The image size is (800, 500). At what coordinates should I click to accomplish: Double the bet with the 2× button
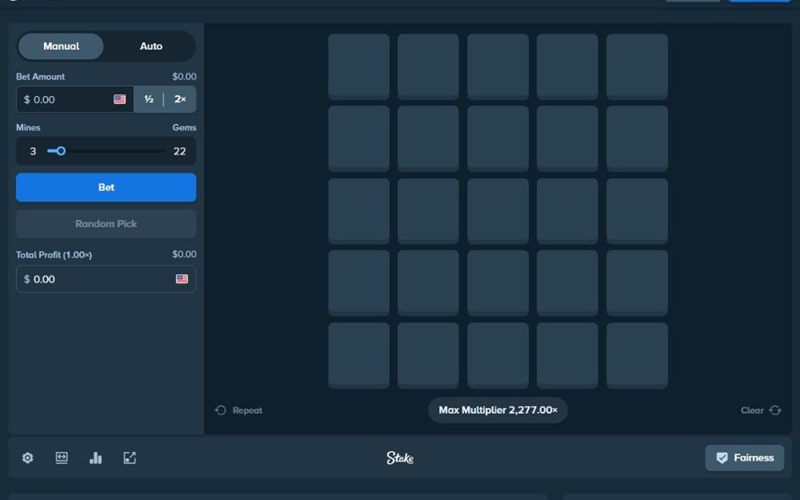click(x=180, y=99)
